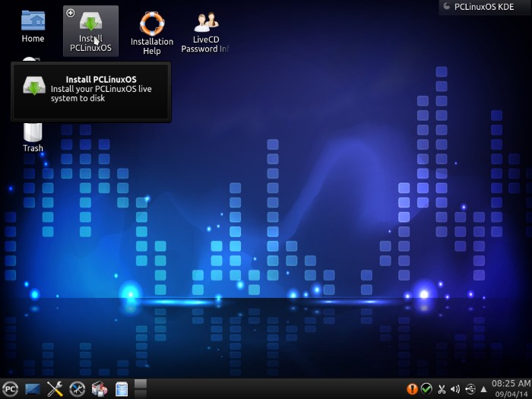Screen dimensions: 532x399
Task: Click the 'Install PCLinuxOS' tooltip title
Action: [x=101, y=79]
